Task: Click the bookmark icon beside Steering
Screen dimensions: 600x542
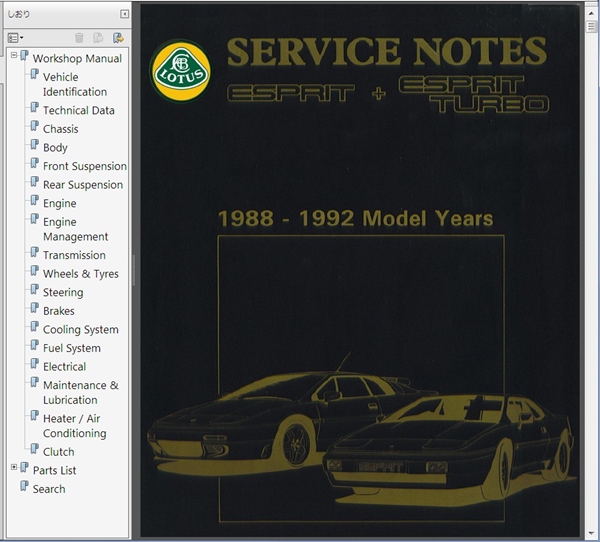Action: click(x=34, y=289)
